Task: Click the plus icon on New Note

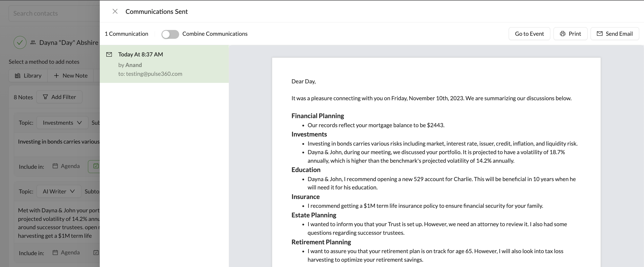Action: pos(56,76)
